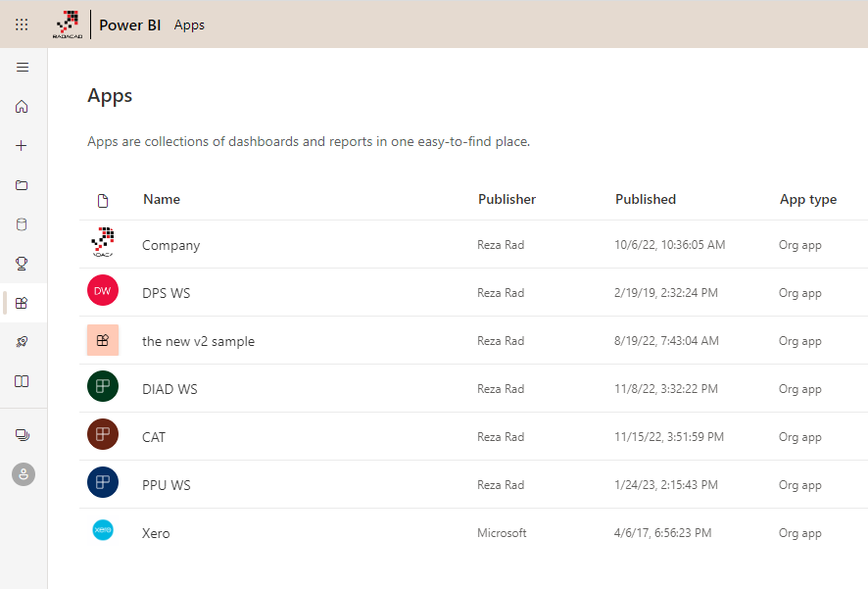Screen dimensions: 868x589
Task: Open Deployment pipelines rocket icon
Action: tap(23, 342)
